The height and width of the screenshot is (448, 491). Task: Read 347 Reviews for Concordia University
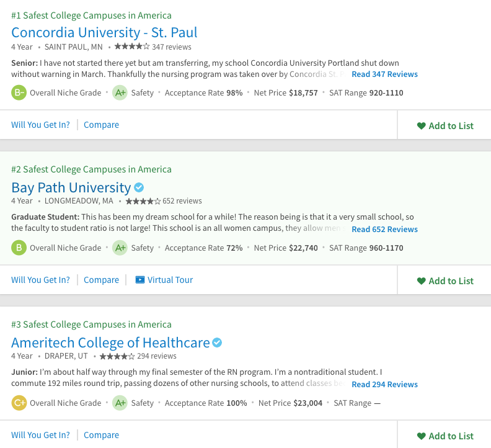coord(384,74)
